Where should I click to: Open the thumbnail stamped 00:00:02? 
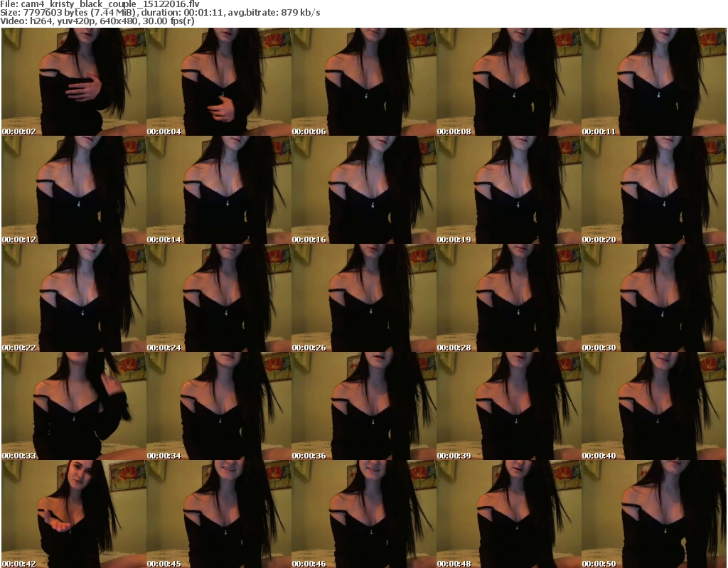tap(74, 82)
